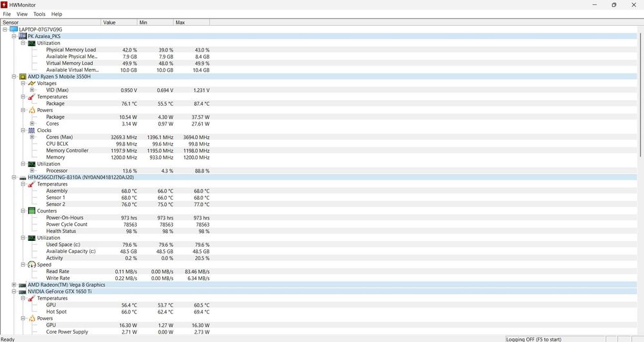Click the 3269.3 MHz Cores (Max) value

point(124,137)
